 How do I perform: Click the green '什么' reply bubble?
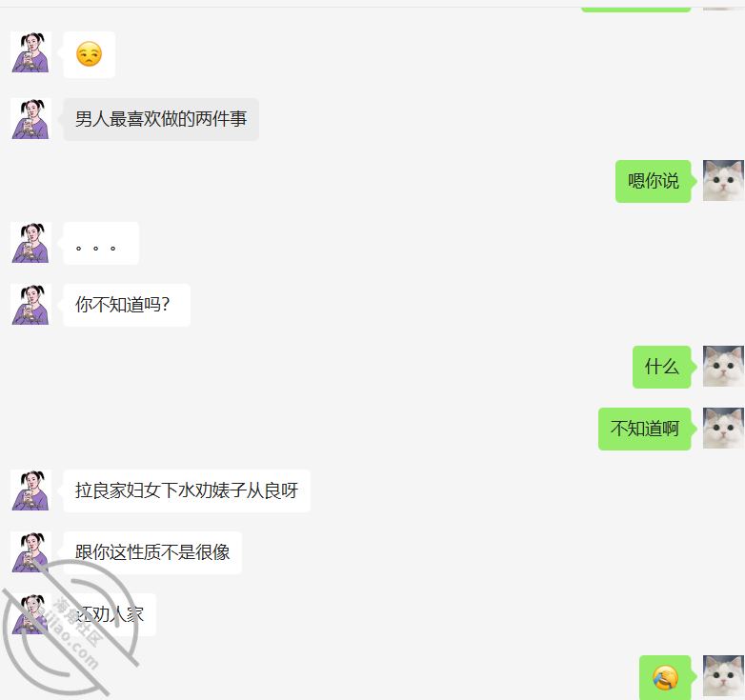(662, 367)
